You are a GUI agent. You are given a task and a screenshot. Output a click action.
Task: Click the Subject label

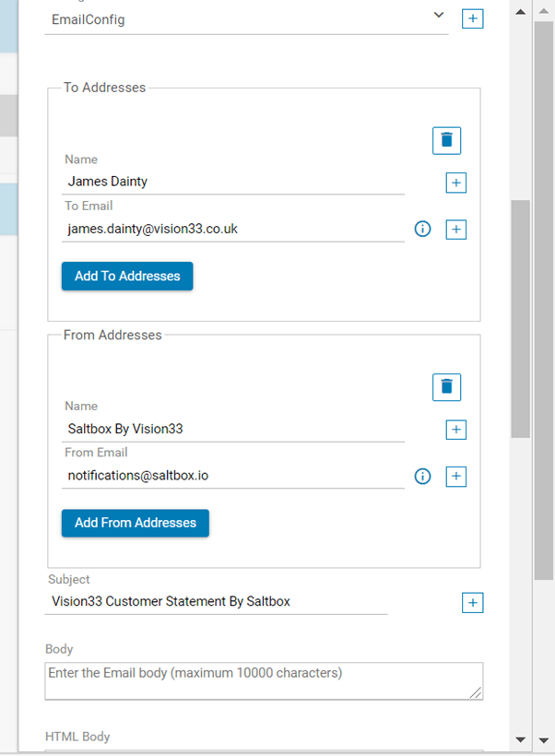[69, 579]
